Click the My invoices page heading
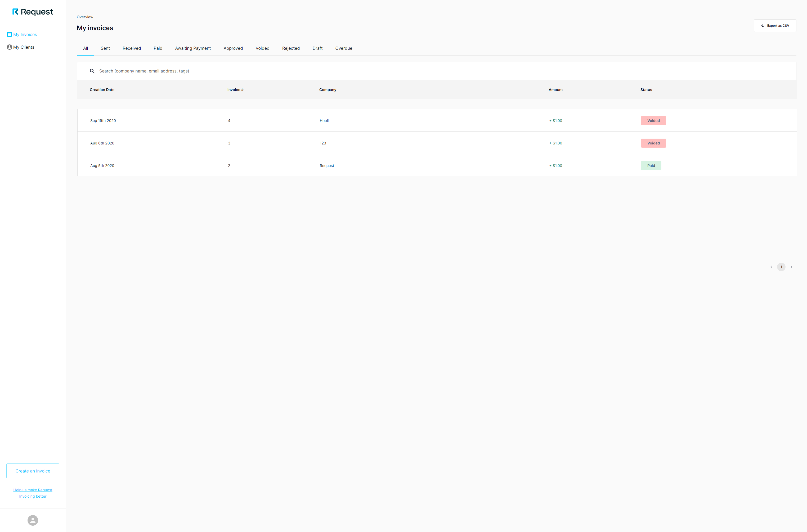Screen dimensions: 807x532 [95, 28]
